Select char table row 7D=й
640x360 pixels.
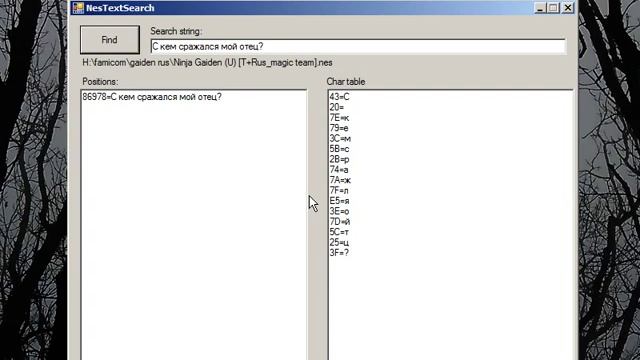click(340, 222)
